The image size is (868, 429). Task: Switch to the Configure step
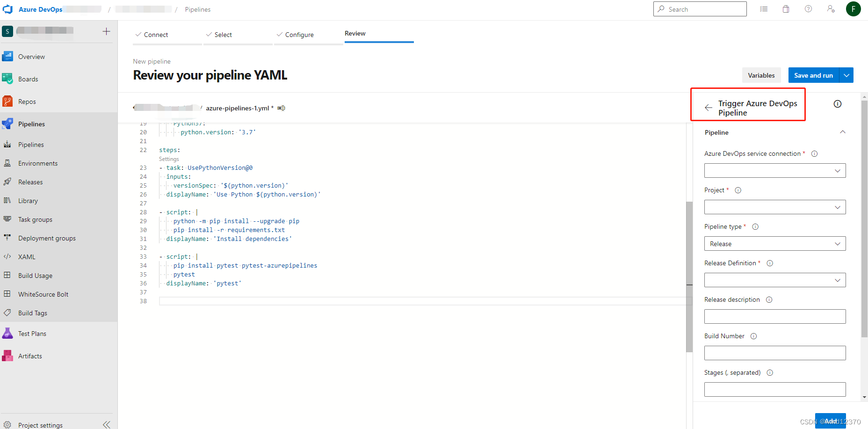(300, 34)
